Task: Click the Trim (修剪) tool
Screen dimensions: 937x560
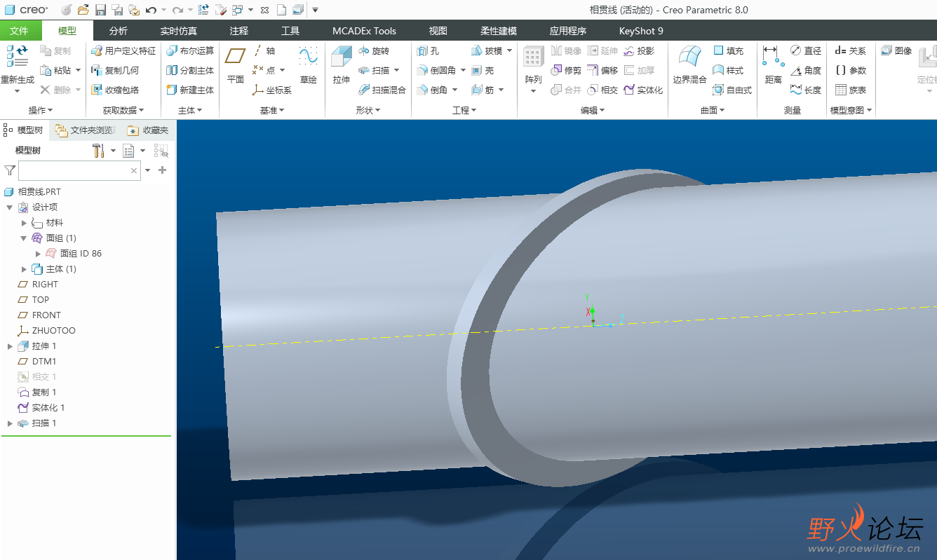Action: click(567, 71)
